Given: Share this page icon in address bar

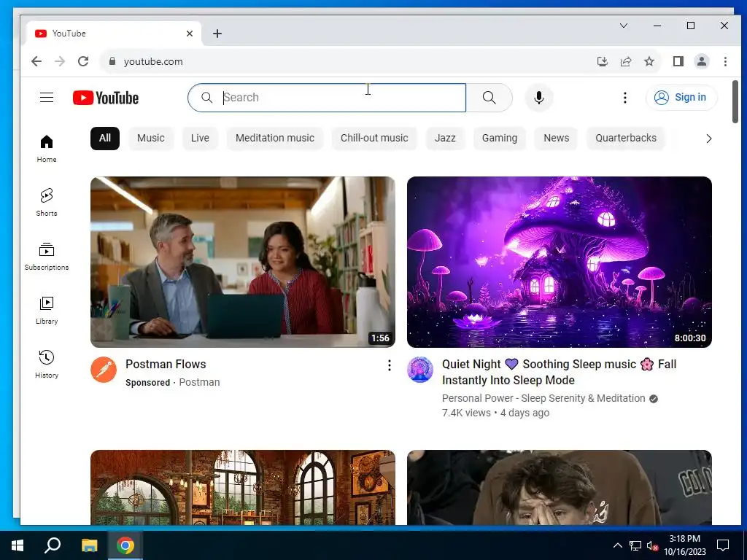Looking at the screenshot, I should click(625, 61).
